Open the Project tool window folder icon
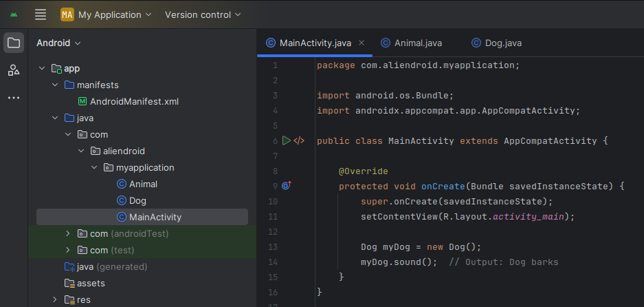Viewport: 644px width, 307px height. click(x=14, y=43)
